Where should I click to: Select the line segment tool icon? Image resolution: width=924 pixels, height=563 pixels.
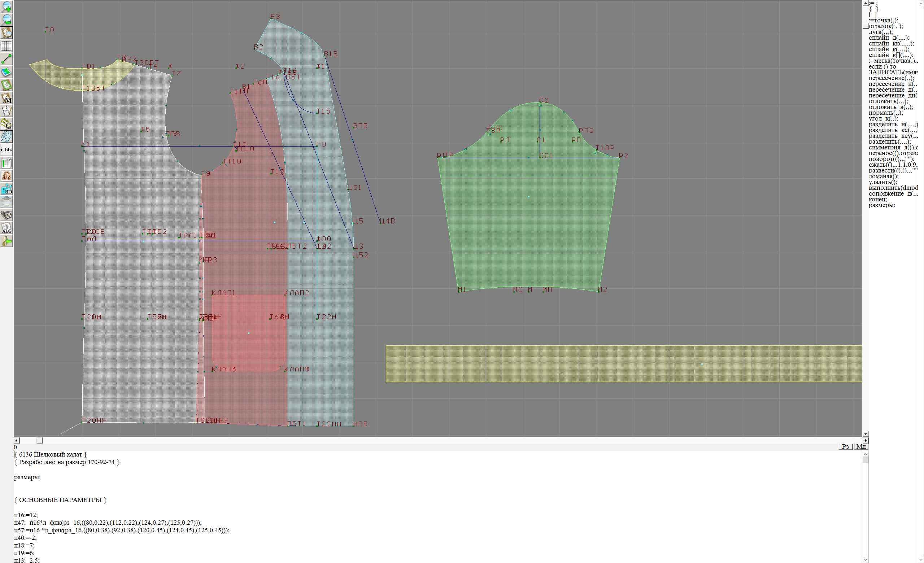click(7, 59)
